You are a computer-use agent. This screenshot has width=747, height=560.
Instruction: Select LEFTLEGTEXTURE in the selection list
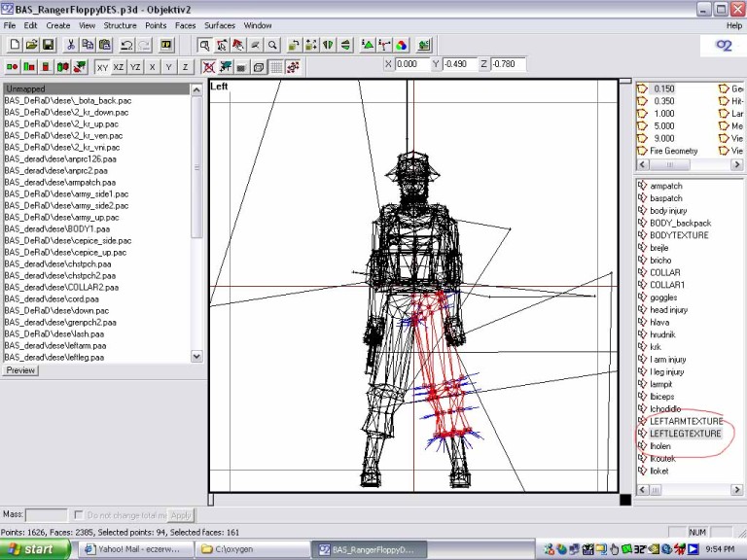[686, 434]
